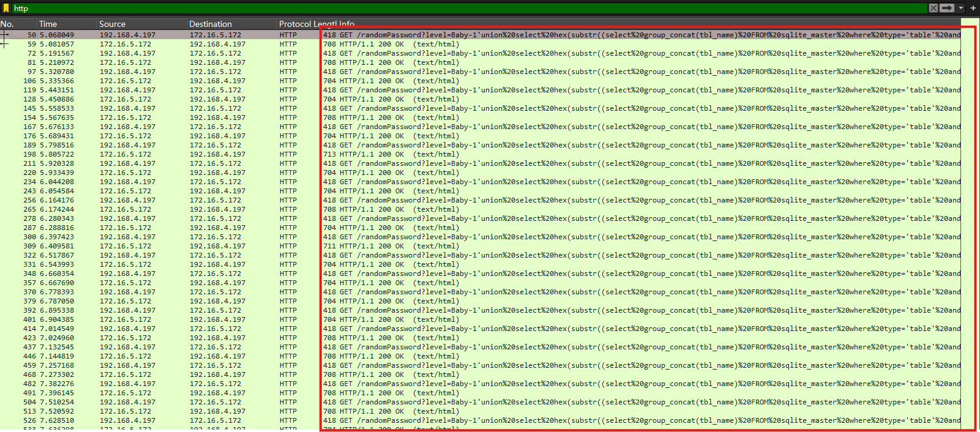980x432 pixels.
Task: Select packet 97 at time 5.320780
Action: click(481, 72)
